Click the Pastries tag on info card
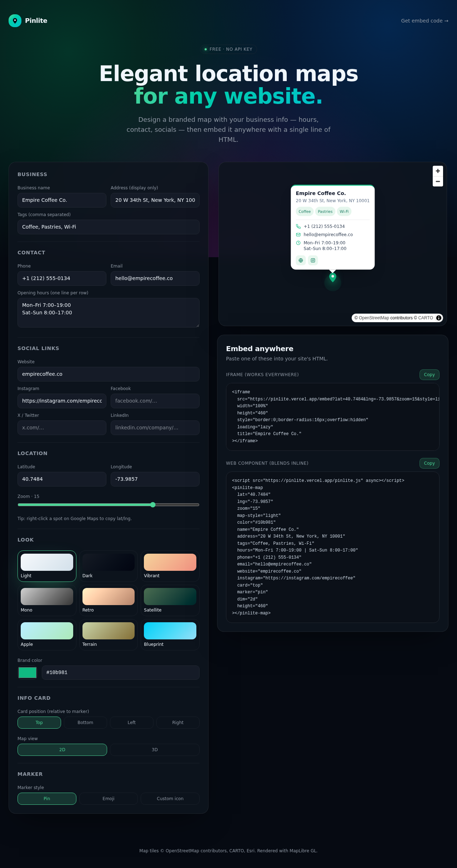Image resolution: width=457 pixels, height=868 pixels. [x=325, y=211]
